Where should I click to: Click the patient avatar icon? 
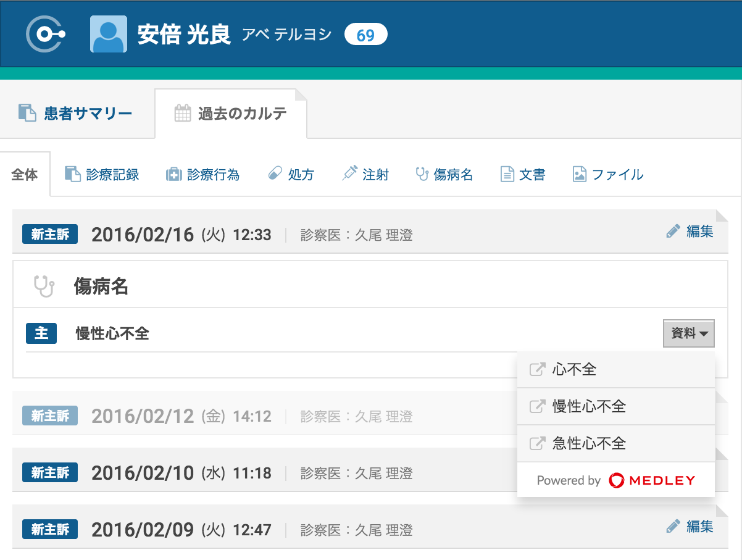tap(109, 34)
